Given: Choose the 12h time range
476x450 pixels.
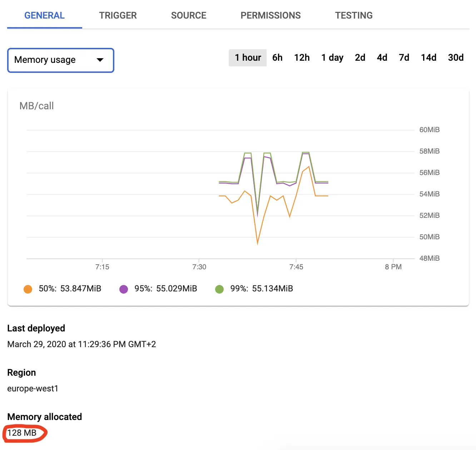Looking at the screenshot, I should pyautogui.click(x=302, y=57).
